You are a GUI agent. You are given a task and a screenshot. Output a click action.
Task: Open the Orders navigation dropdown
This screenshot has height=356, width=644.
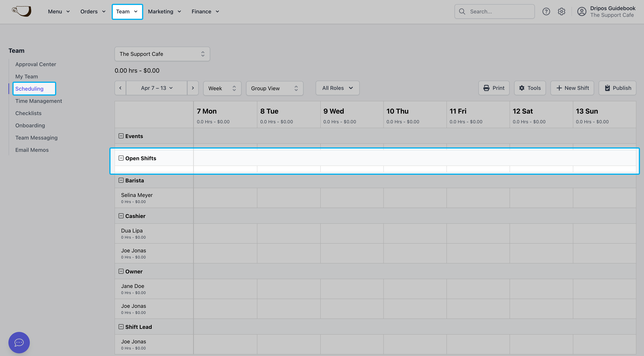[x=93, y=11]
